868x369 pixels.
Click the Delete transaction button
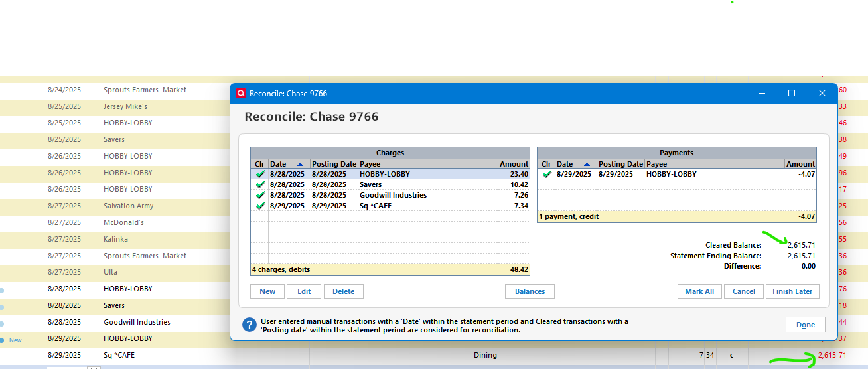[343, 291]
